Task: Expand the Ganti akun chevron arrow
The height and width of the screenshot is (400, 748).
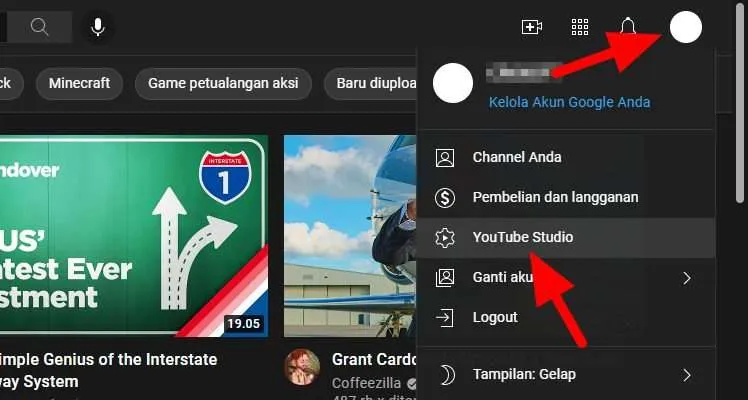Action: click(x=686, y=278)
